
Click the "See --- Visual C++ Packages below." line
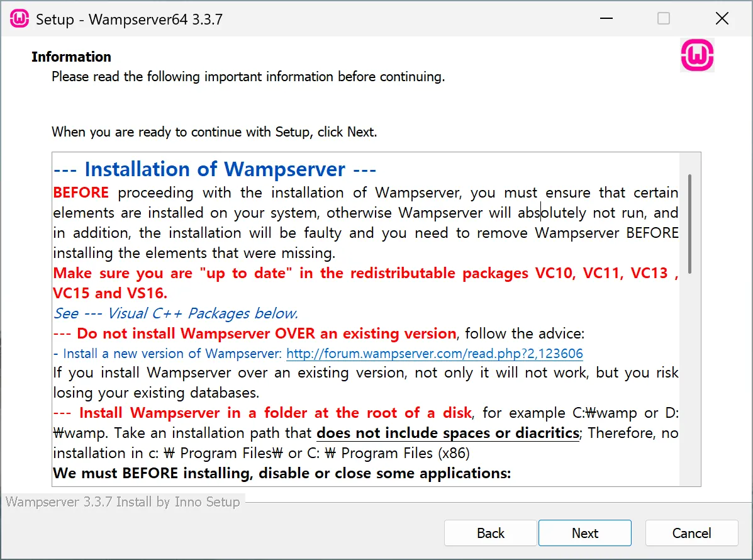pyautogui.click(x=176, y=313)
